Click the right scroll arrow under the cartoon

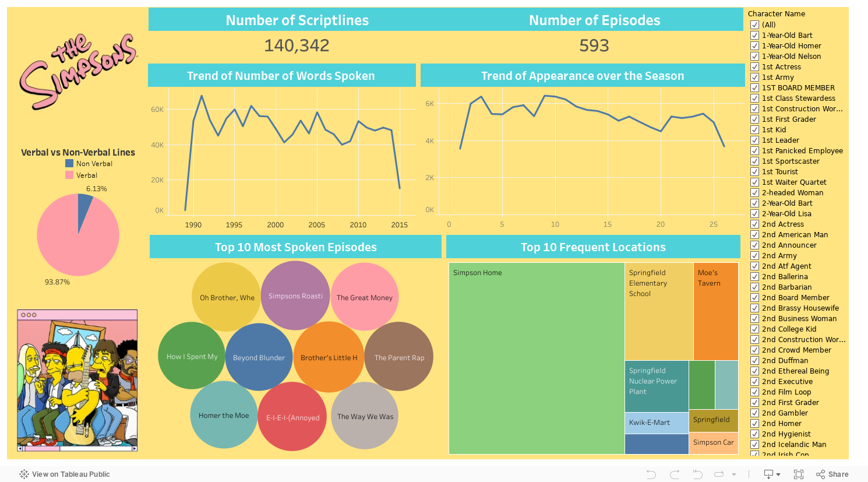135,449
